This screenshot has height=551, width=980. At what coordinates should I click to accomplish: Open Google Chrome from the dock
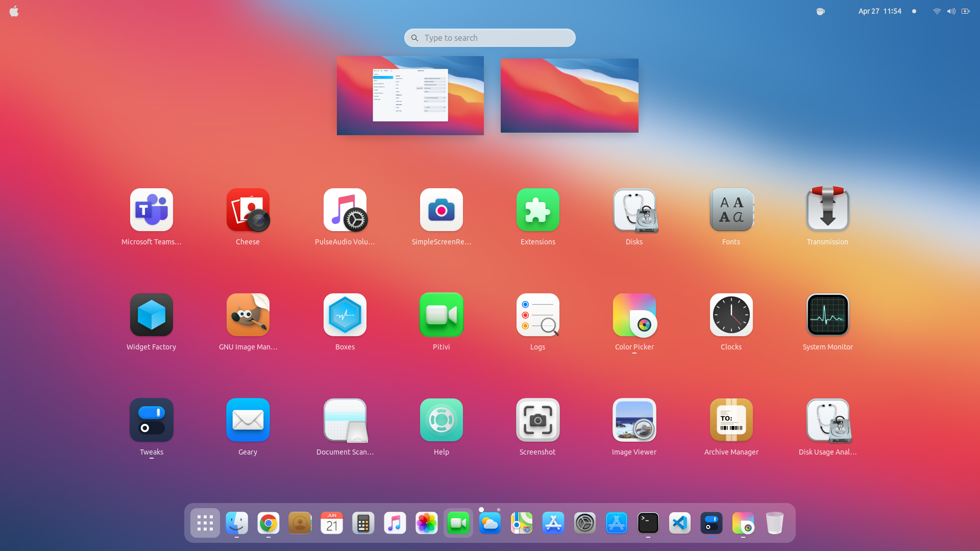pos(268,523)
